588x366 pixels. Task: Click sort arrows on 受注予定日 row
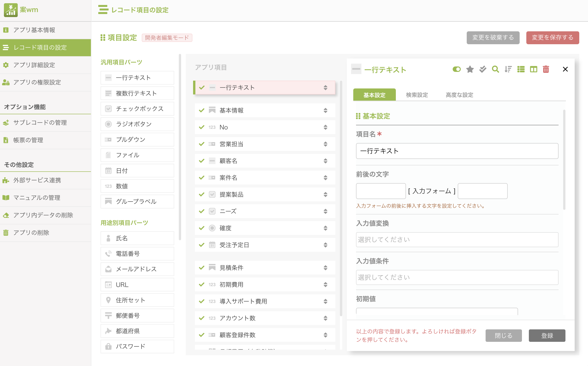(x=325, y=245)
